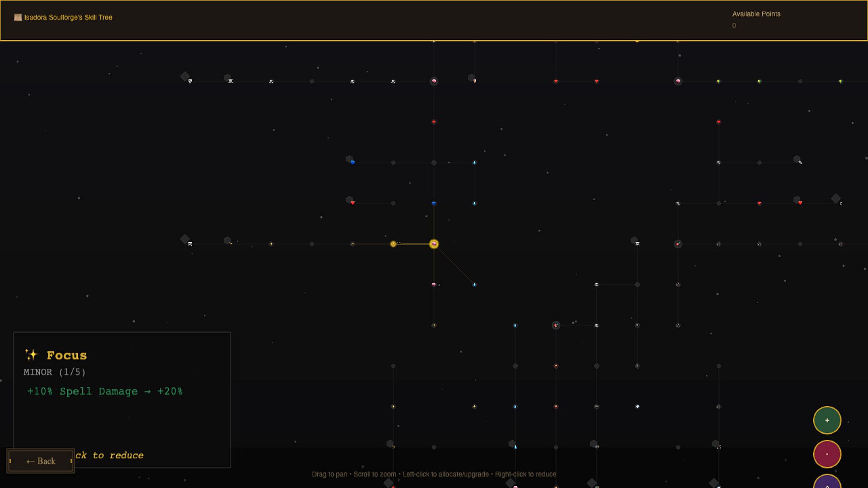The height and width of the screenshot is (488, 868).
Task: Click the highlighted gold Focus skill node
Action: click(x=393, y=244)
